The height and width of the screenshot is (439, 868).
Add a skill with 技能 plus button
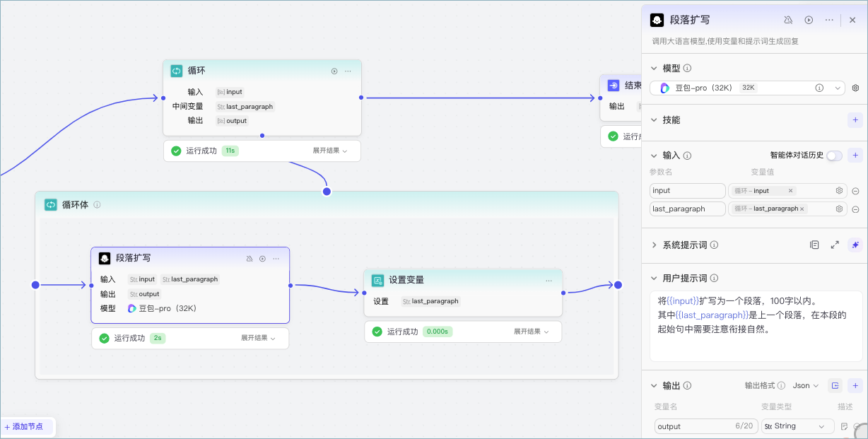tap(855, 120)
